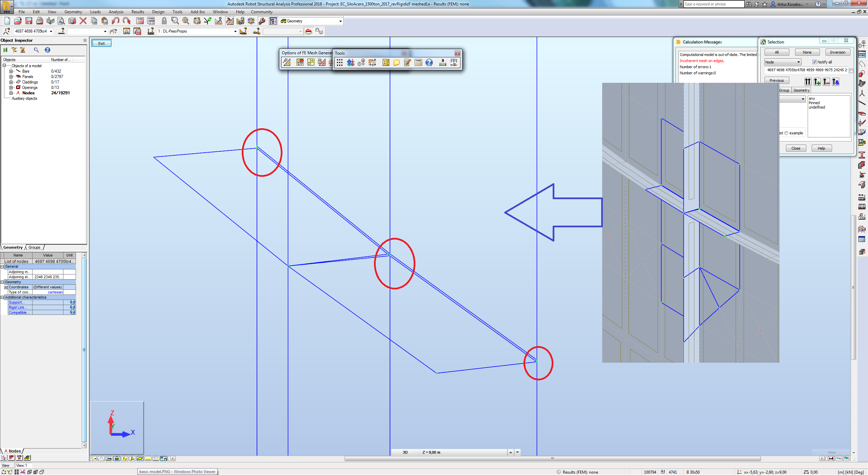Click the Close button in Selection dialog
868x475 pixels.
[x=796, y=148]
